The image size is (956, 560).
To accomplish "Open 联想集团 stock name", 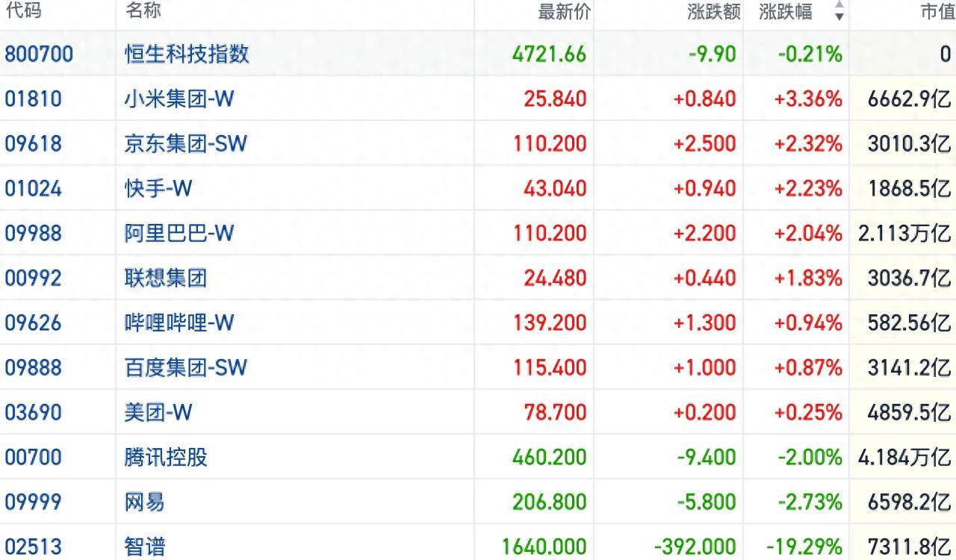I will click(166, 278).
